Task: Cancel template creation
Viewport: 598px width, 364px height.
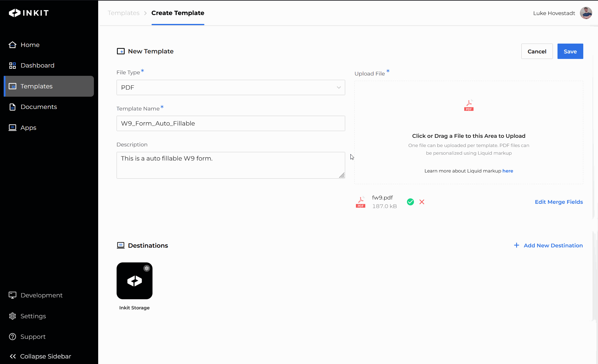Action: pyautogui.click(x=537, y=51)
